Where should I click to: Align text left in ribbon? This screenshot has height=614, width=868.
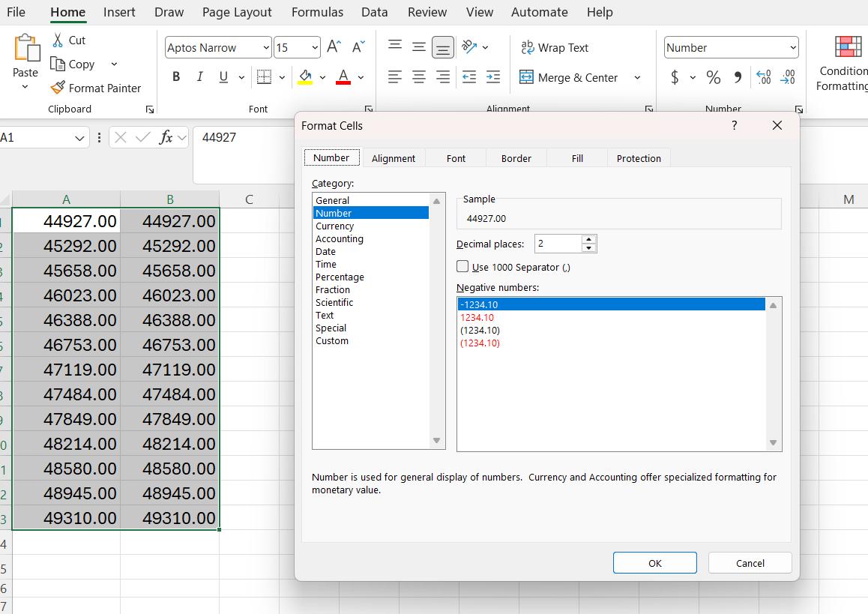(395, 77)
